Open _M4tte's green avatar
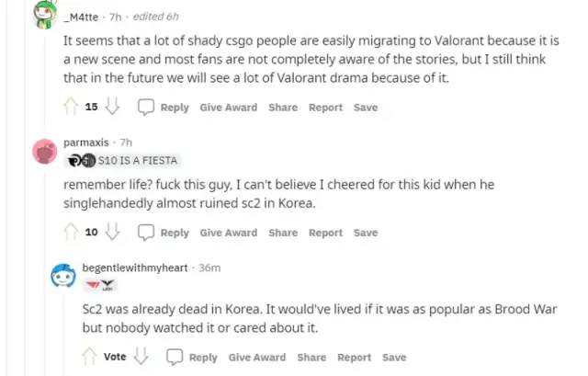 coord(45,15)
